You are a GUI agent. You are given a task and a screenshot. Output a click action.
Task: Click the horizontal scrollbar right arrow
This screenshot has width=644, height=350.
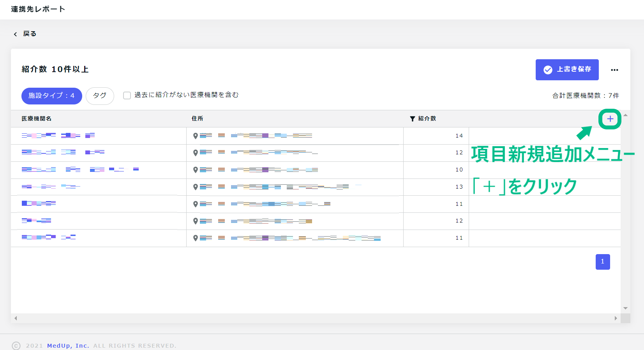616,318
